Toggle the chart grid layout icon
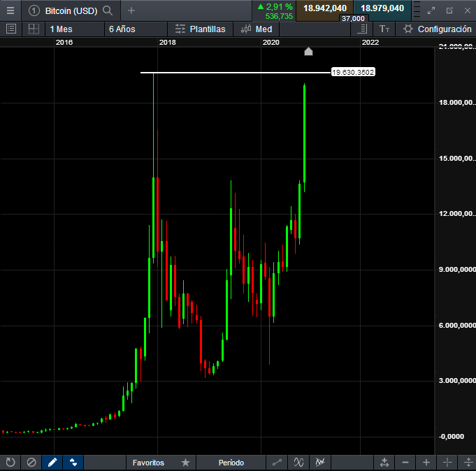This screenshot has width=476, height=471. pos(34,29)
